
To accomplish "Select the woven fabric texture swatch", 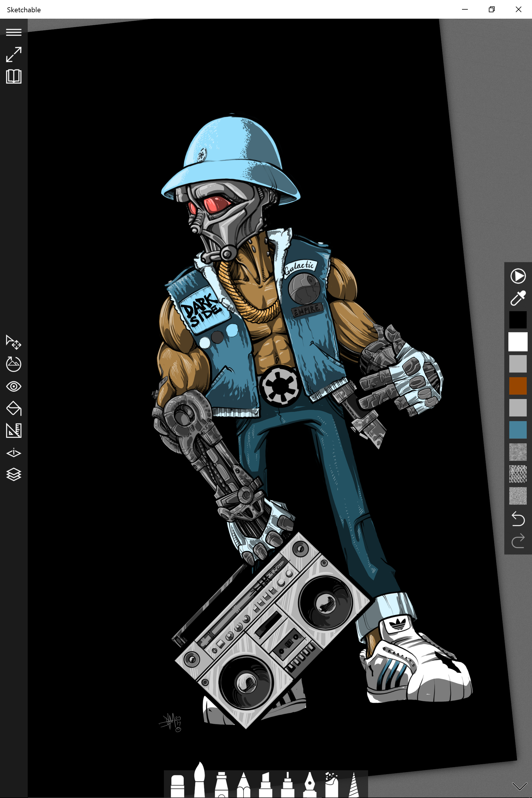I will tap(518, 474).
